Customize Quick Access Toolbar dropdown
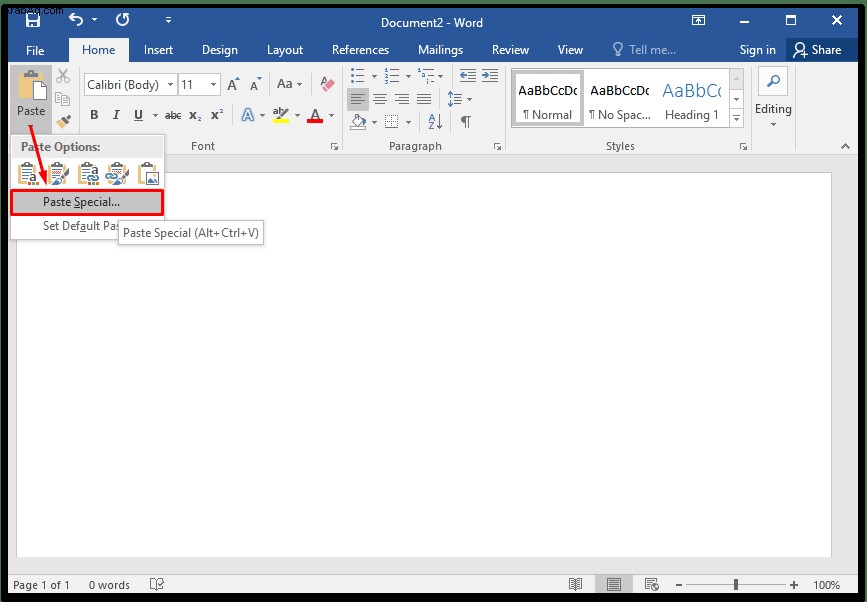867x602 pixels. 168,20
